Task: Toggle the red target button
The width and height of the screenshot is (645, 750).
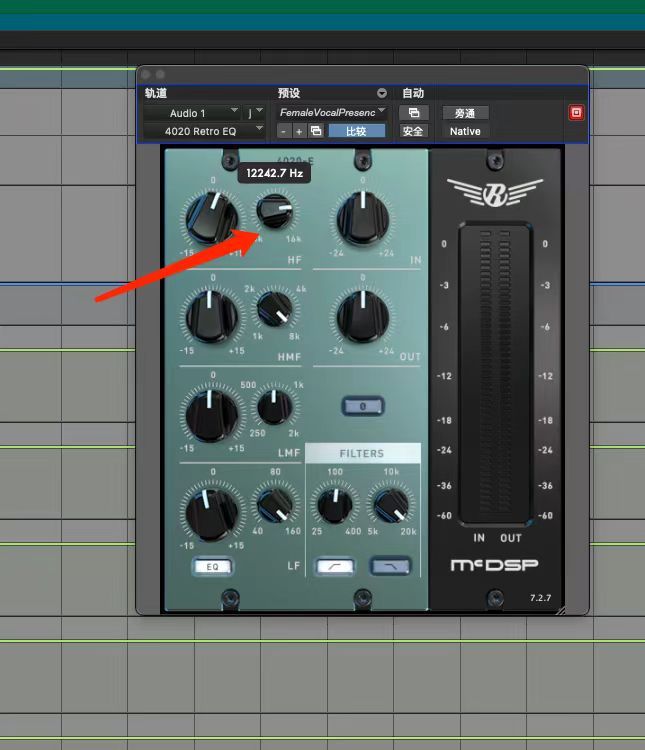Action: click(x=576, y=113)
